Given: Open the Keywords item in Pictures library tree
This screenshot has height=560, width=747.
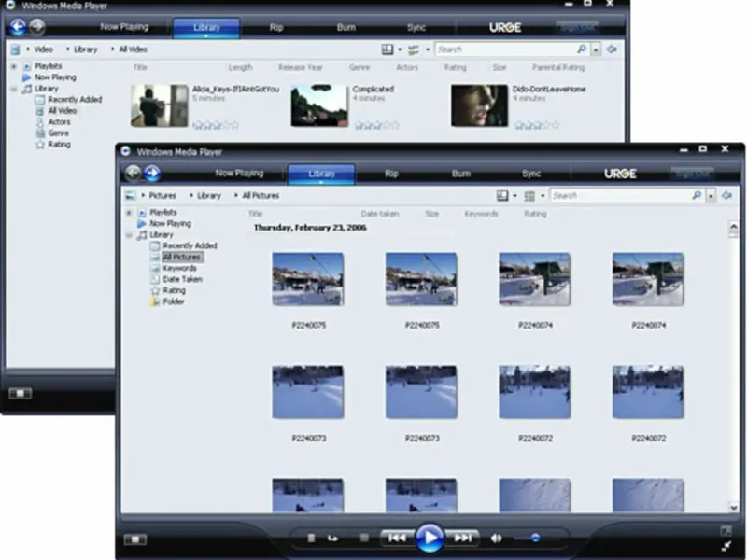Looking at the screenshot, I should (179, 268).
